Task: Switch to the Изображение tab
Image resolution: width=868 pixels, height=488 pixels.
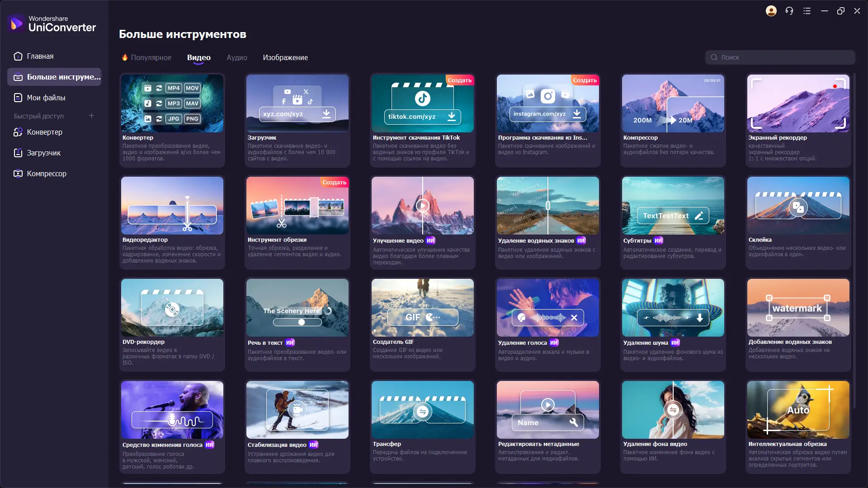Action: (x=285, y=57)
